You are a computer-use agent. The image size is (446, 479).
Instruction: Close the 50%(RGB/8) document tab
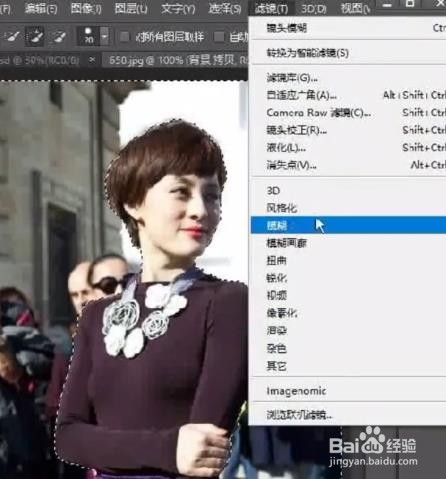(x=92, y=60)
